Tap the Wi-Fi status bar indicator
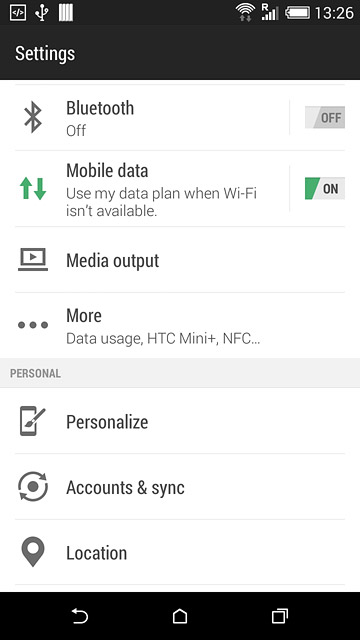 [245, 13]
